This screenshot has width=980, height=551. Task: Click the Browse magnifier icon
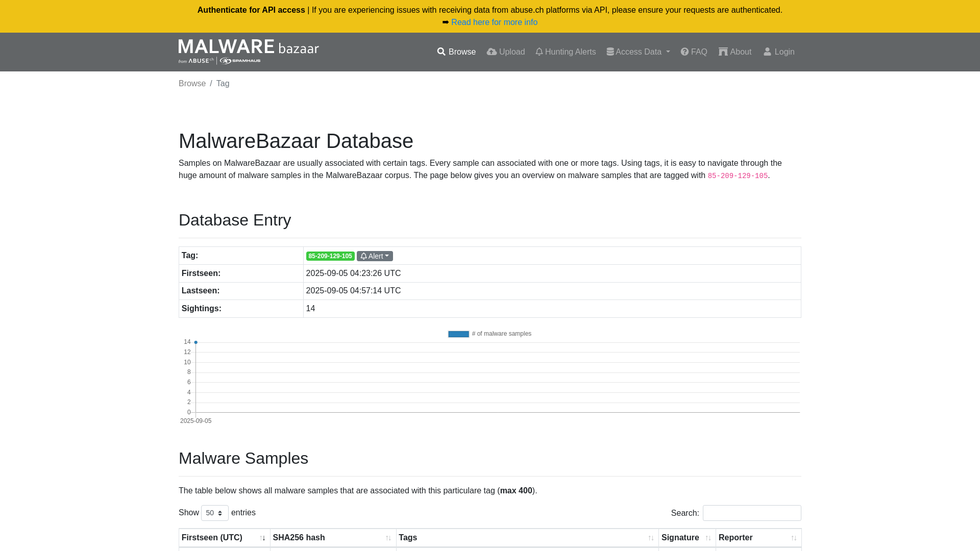tap(442, 52)
